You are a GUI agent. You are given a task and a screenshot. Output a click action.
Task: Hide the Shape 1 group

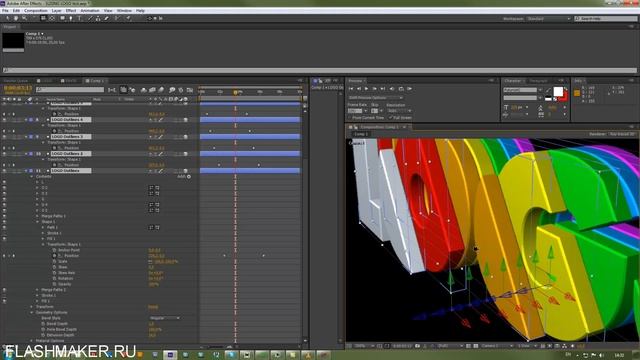click(4, 222)
